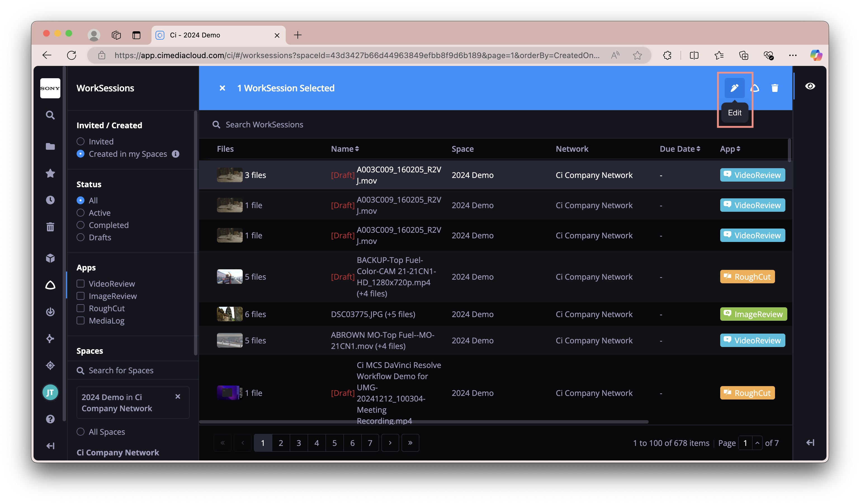Open favorites star icon in the sidebar
Viewport: 860px width, 504px height.
pyautogui.click(x=50, y=173)
